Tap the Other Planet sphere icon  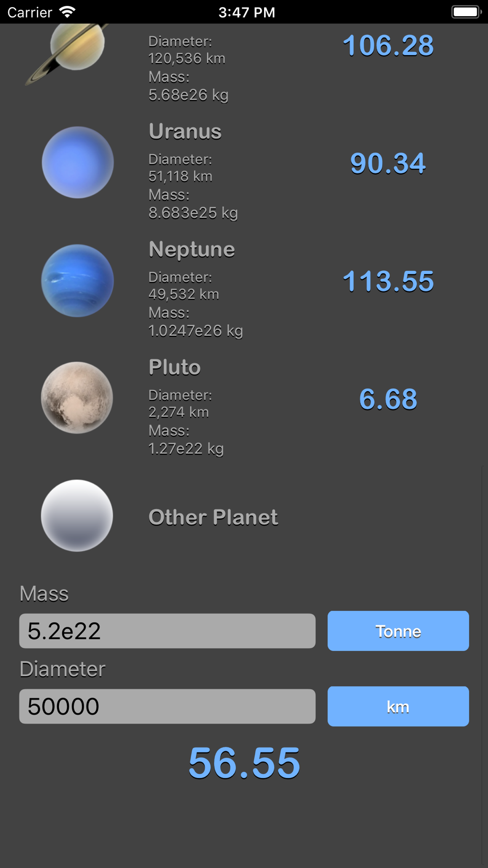click(x=77, y=516)
